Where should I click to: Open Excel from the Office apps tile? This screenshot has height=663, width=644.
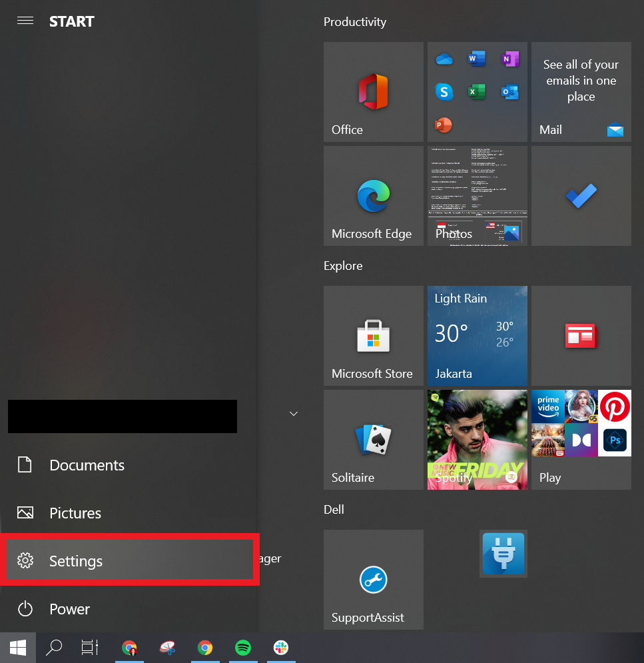pyautogui.click(x=477, y=92)
